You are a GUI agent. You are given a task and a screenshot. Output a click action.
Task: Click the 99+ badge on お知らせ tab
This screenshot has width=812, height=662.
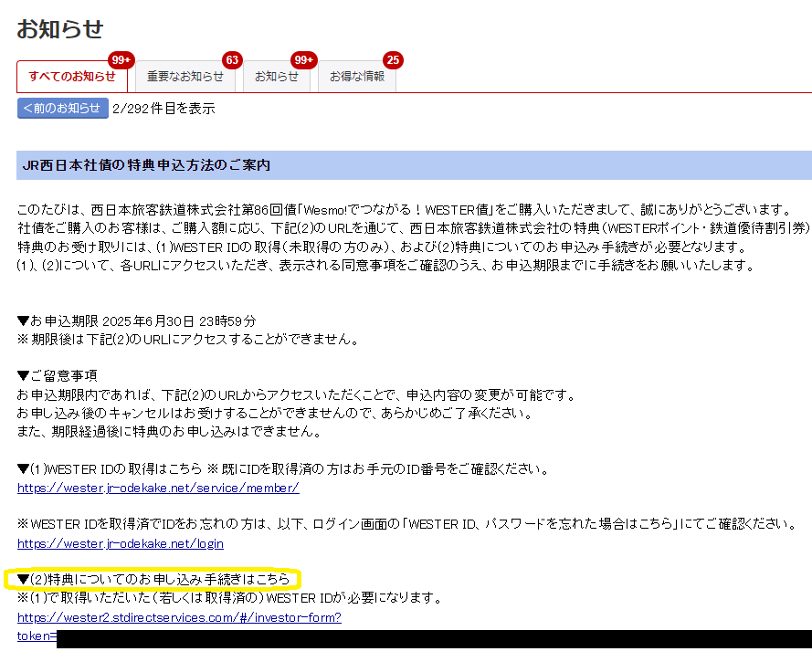pyautogui.click(x=304, y=60)
